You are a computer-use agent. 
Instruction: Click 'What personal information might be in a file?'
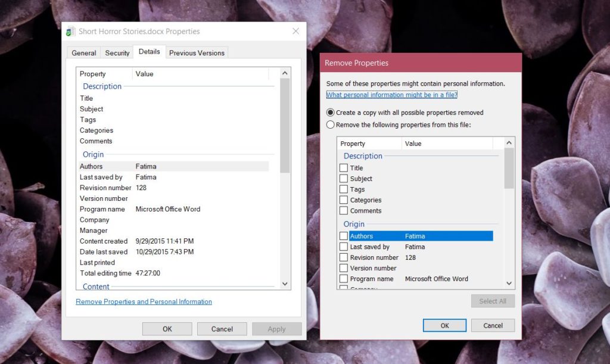point(391,95)
